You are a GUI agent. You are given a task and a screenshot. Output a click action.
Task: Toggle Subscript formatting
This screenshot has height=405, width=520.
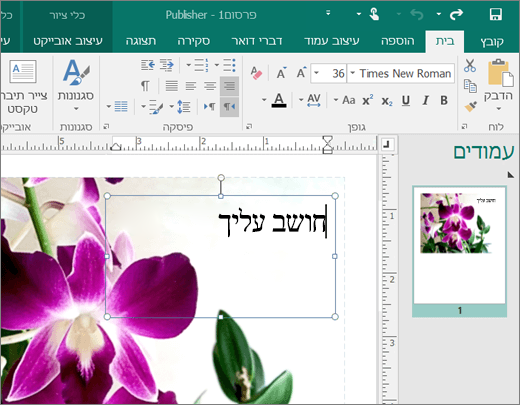[x=387, y=101]
